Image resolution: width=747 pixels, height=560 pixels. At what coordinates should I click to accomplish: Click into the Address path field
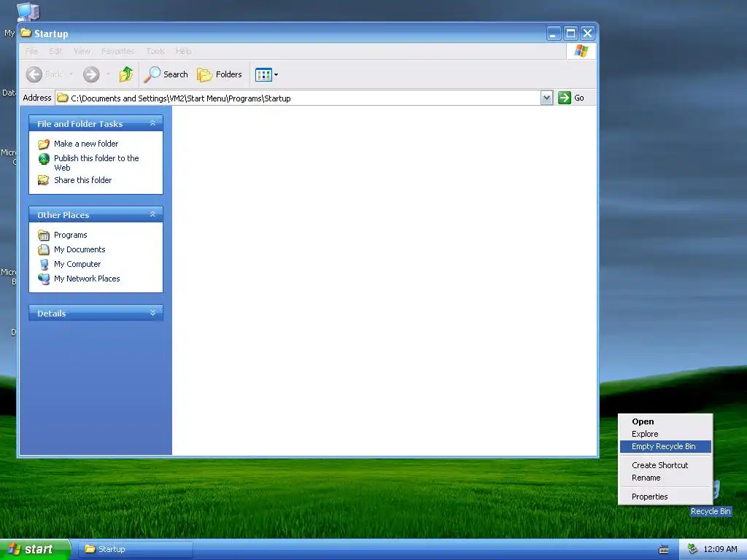tap(298, 98)
